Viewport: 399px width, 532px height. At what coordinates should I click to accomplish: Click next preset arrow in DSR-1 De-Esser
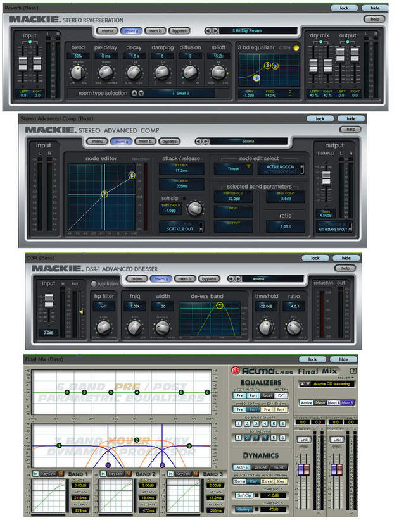click(x=238, y=279)
